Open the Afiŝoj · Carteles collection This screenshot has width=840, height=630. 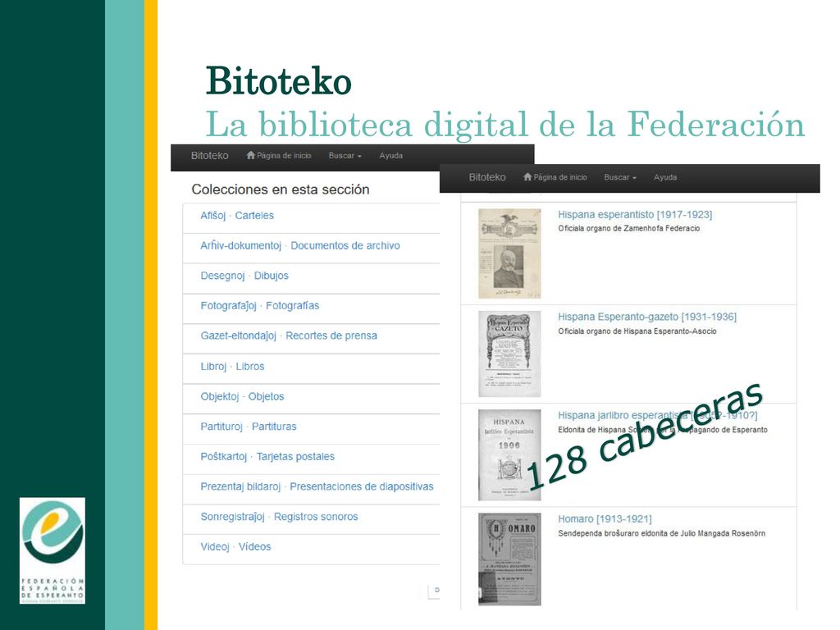[237, 216]
